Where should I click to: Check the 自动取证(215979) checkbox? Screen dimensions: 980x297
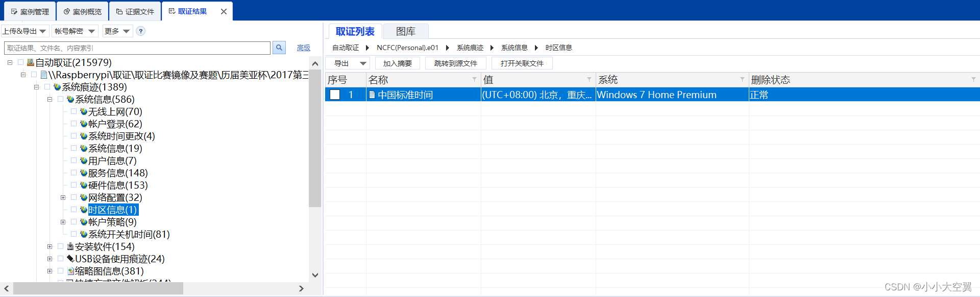coord(21,62)
